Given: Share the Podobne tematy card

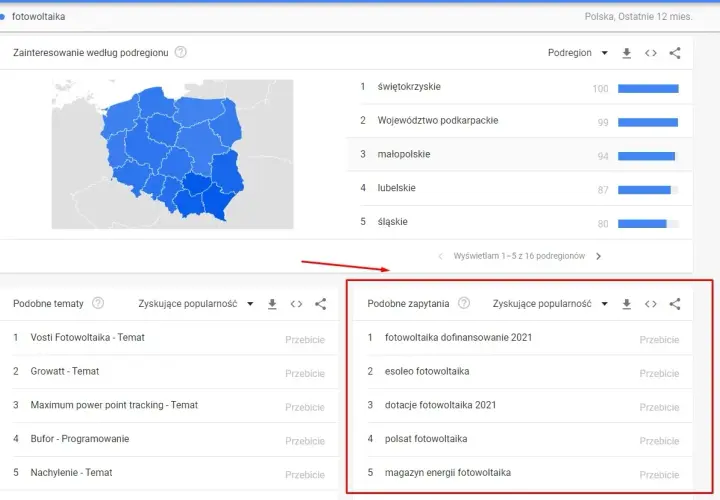Looking at the screenshot, I should pyautogui.click(x=321, y=304).
